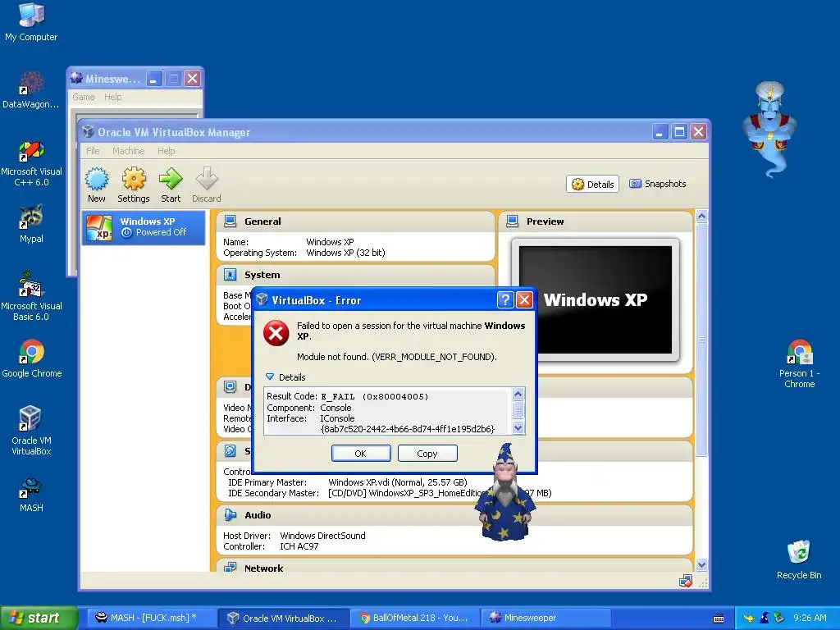Collapse the Details disclosure triangle in error dialog
The image size is (840, 630).
[x=270, y=377]
